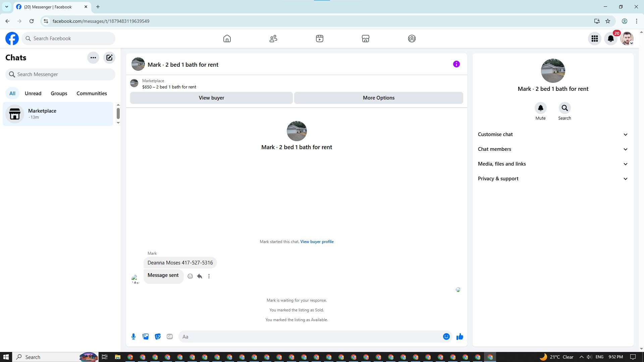Click the chat list scrollbar thumb
The width and height of the screenshot is (644, 362).
pos(118,113)
